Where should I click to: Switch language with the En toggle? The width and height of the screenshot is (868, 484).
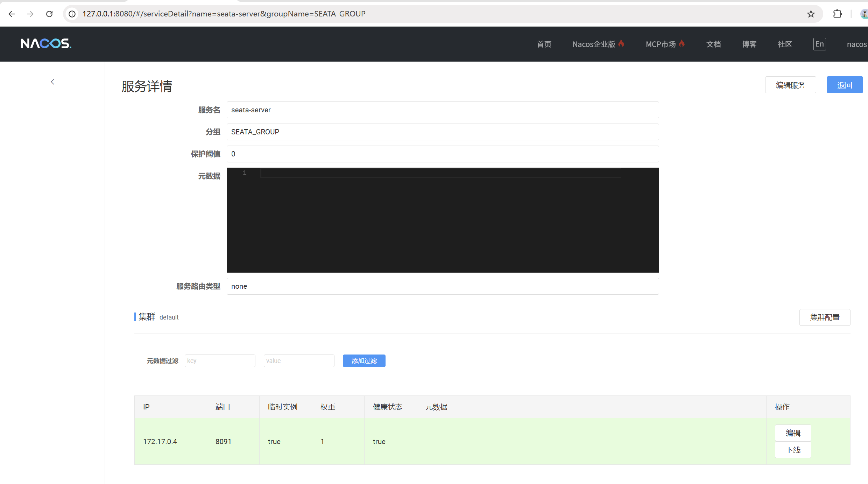pos(819,44)
